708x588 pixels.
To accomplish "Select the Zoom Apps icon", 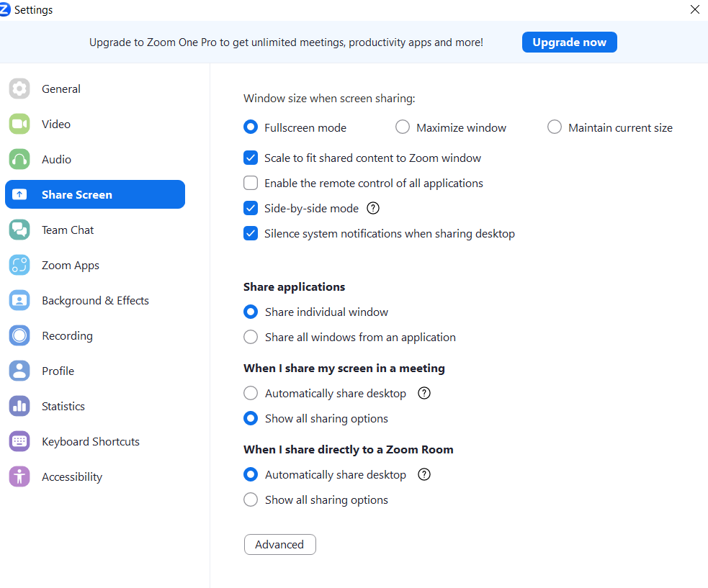I will coord(19,265).
